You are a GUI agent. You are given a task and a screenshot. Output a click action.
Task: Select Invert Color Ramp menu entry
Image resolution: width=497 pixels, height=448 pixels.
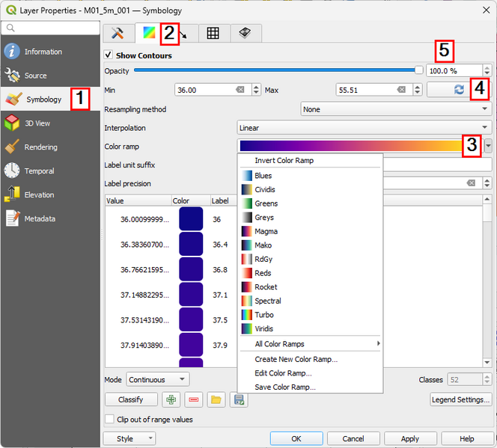click(284, 160)
